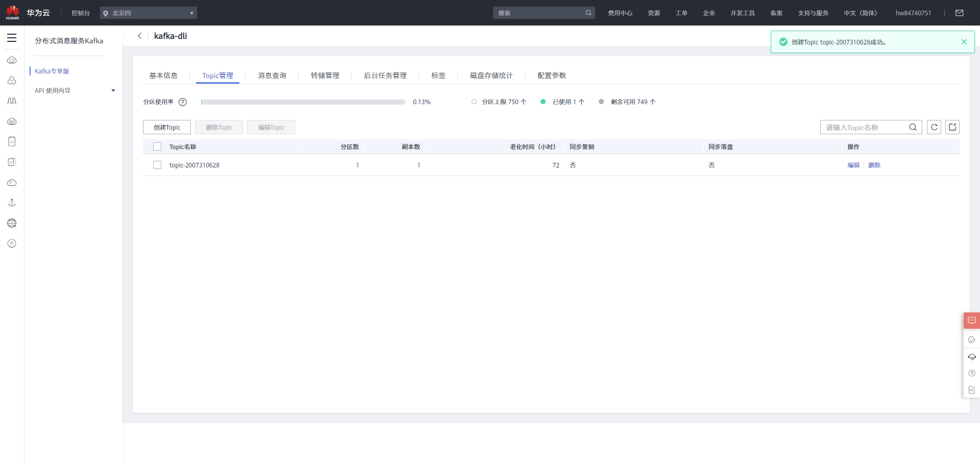Click the 0.13% usage value
This screenshot has height=464, width=980.
pos(422,102)
